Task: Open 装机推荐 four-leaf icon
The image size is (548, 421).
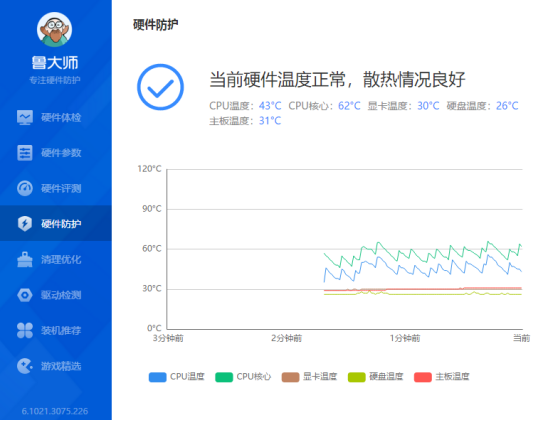Action: [25, 330]
